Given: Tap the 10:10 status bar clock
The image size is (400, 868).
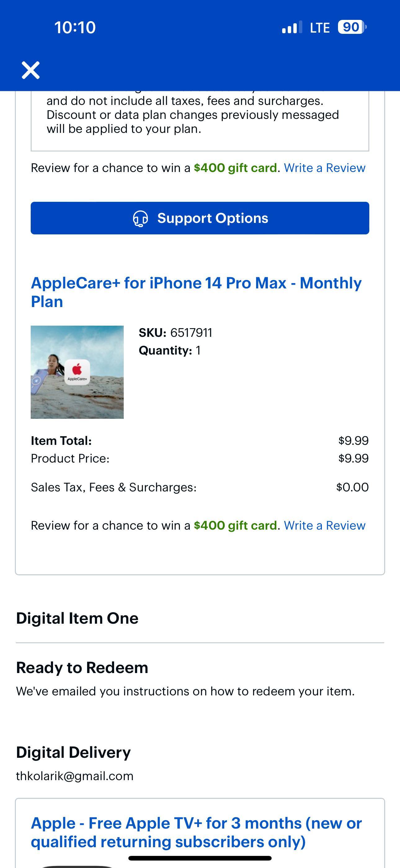Looking at the screenshot, I should pos(75,27).
